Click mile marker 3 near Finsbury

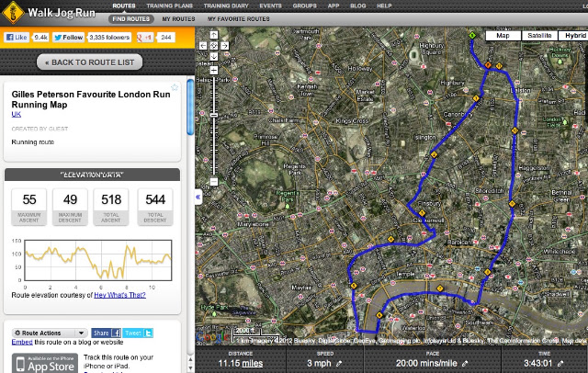(x=422, y=213)
